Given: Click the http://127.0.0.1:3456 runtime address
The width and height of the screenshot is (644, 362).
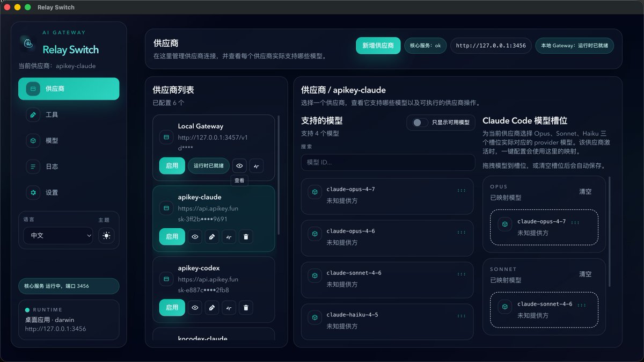Looking at the screenshot, I should click(55, 329).
